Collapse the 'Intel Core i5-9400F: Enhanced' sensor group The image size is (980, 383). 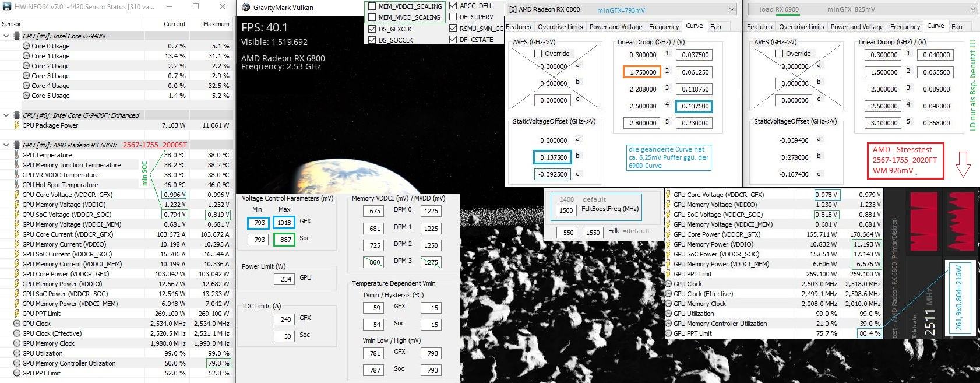(6, 115)
